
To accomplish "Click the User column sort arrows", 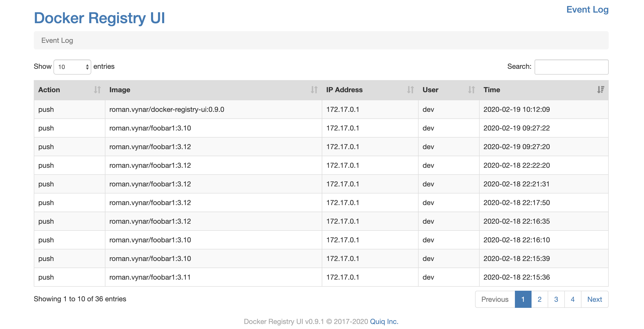I will click(x=471, y=90).
